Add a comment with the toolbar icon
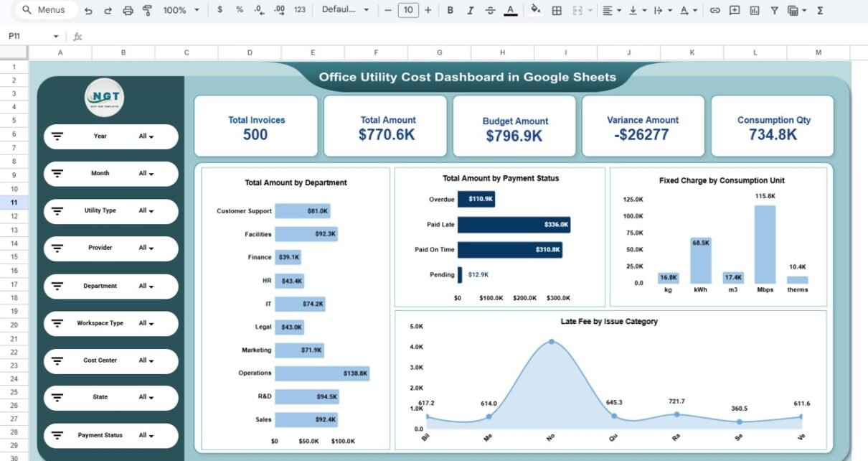 [735, 10]
